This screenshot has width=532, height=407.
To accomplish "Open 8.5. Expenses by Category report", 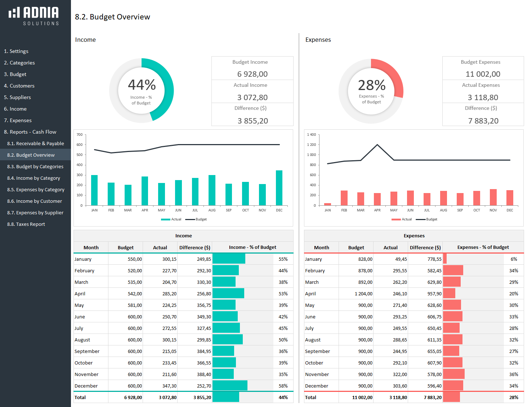I will click(36, 189).
